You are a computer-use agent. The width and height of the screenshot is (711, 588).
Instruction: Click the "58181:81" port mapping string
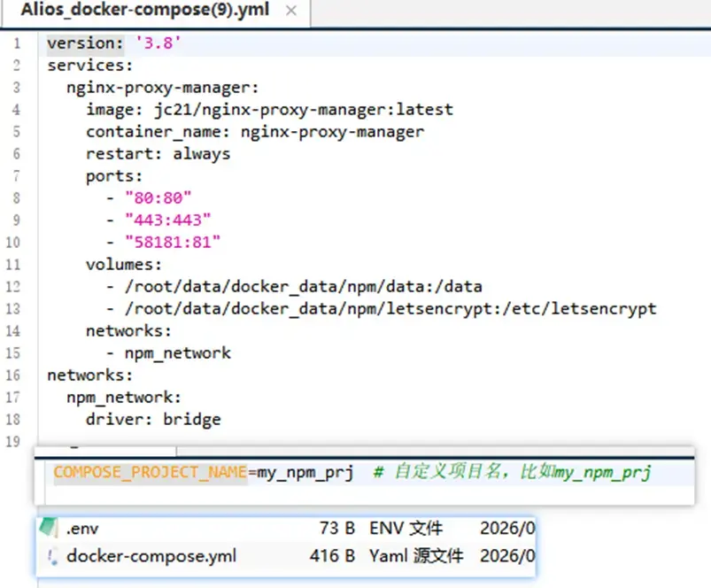click(173, 243)
